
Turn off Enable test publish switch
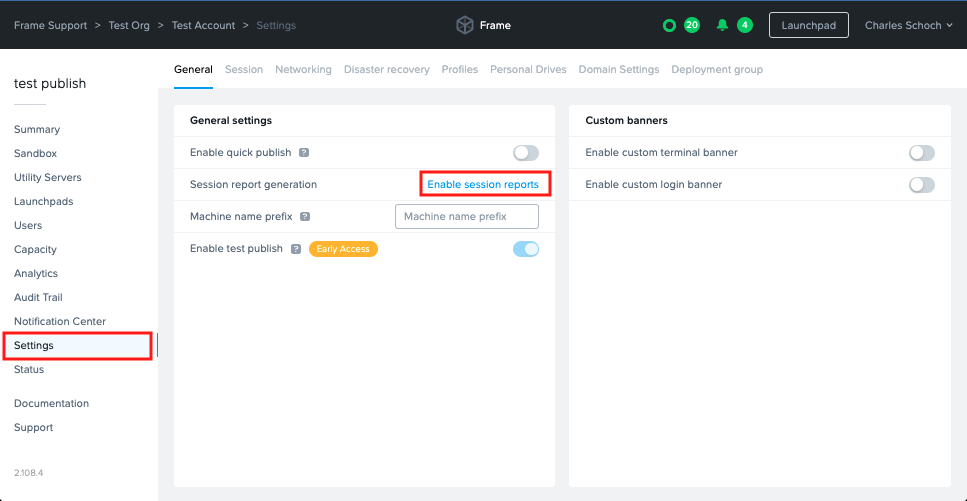coord(526,249)
